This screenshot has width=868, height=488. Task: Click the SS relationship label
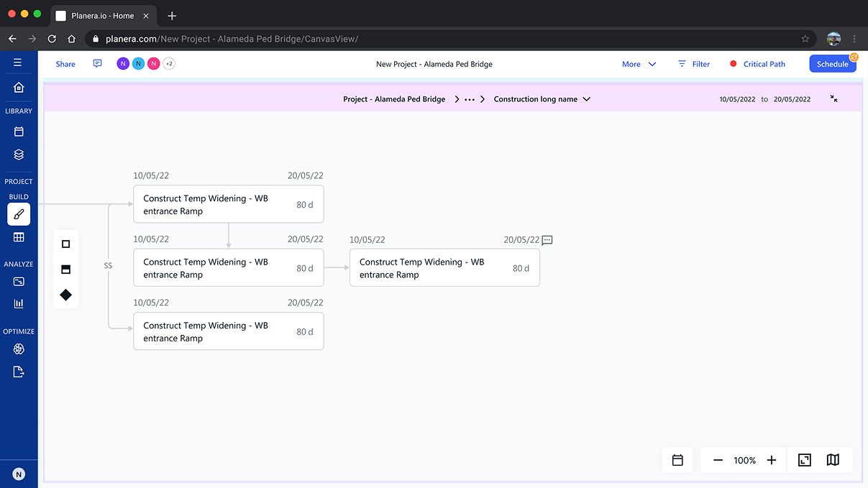click(x=108, y=266)
